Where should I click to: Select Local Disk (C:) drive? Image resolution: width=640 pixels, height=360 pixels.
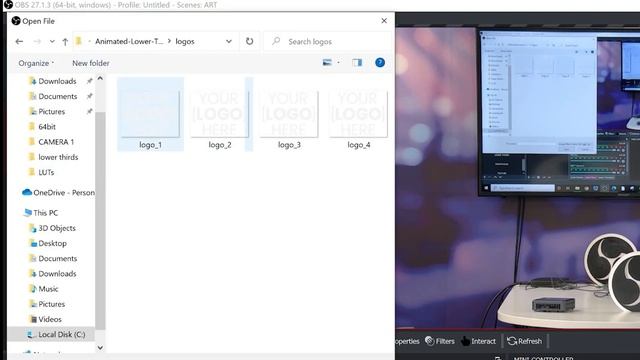[56, 334]
